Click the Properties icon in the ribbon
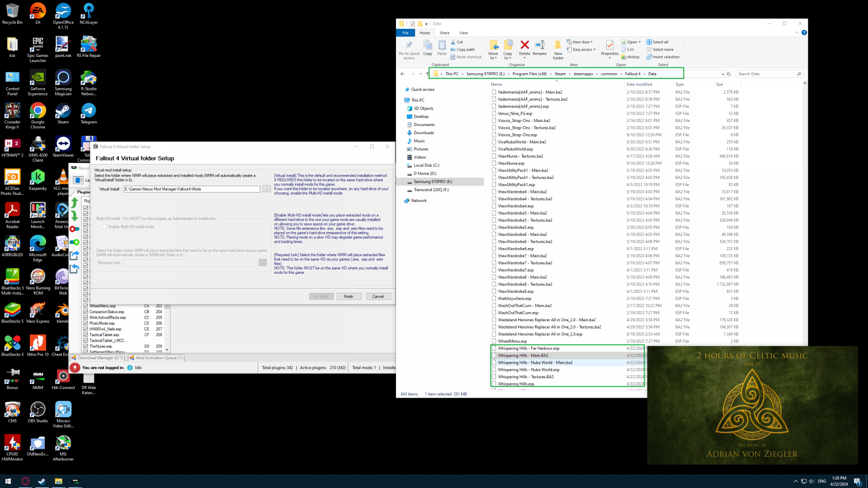 coord(609,45)
